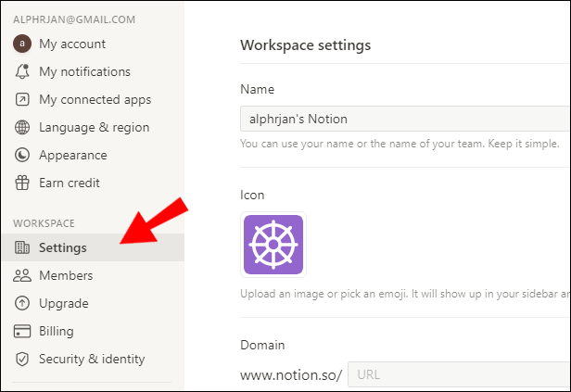This screenshot has width=571, height=392.
Task: Click the workspace Name input field
Action: [405, 119]
